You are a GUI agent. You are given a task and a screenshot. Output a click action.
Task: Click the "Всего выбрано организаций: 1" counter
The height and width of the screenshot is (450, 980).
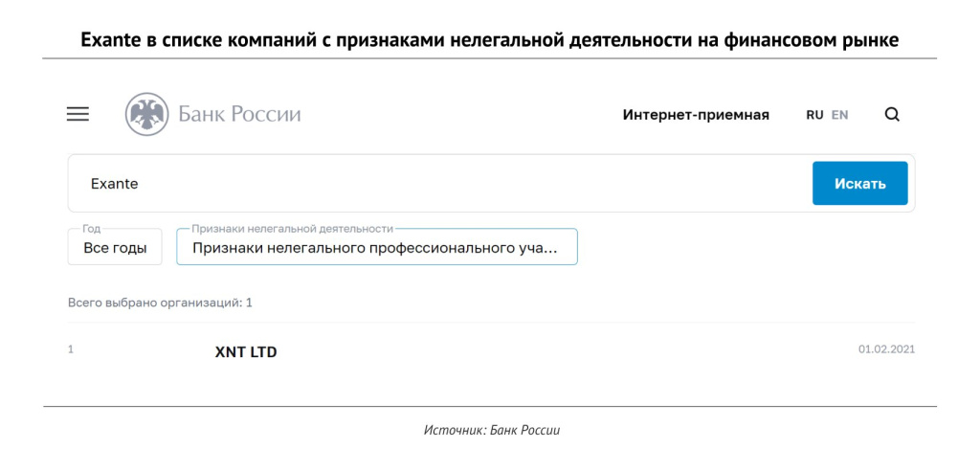click(160, 303)
